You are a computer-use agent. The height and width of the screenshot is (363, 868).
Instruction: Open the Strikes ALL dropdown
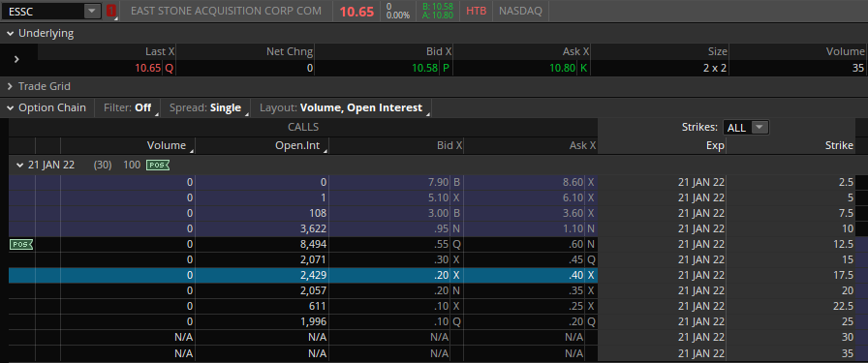(746, 127)
